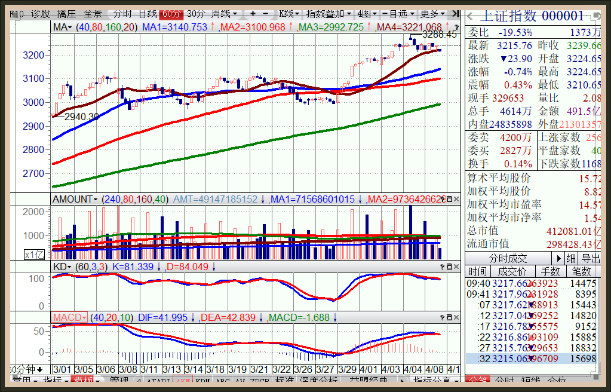Screen dimensions: 611x392
Task: Click the MA parameters (40,80,160,20)
Action: click(106, 27)
